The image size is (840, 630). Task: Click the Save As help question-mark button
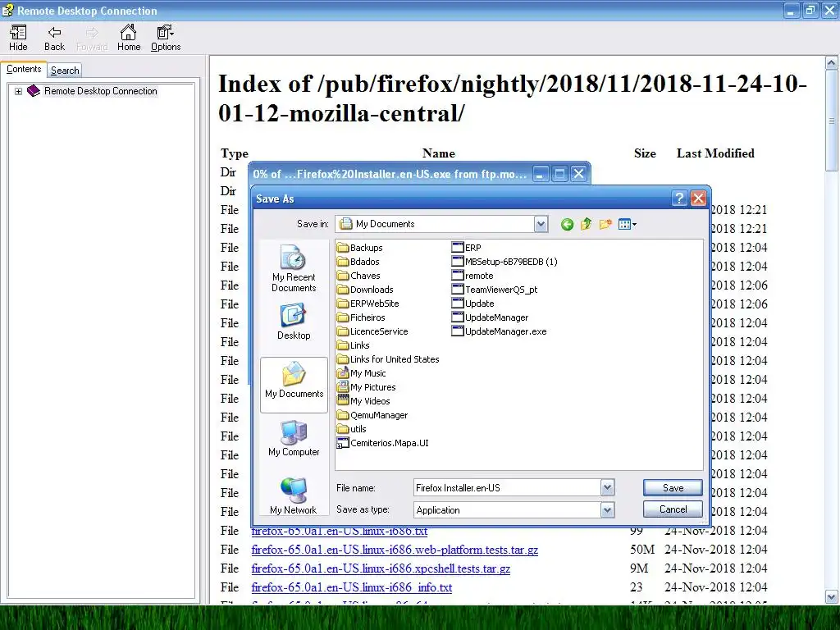point(678,199)
